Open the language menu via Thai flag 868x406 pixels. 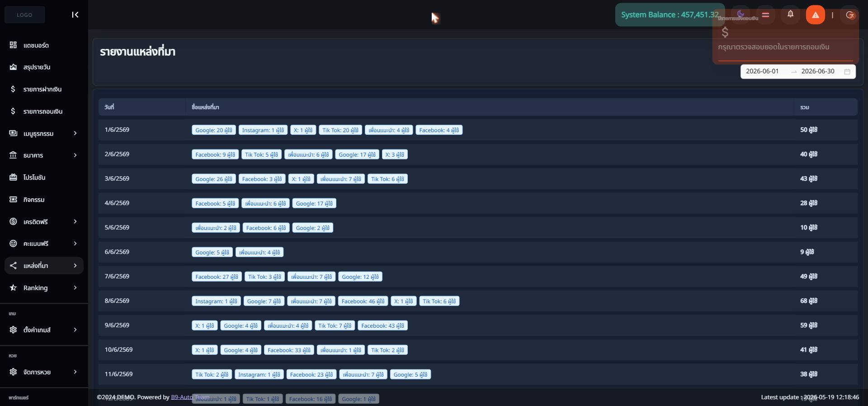[x=765, y=14]
